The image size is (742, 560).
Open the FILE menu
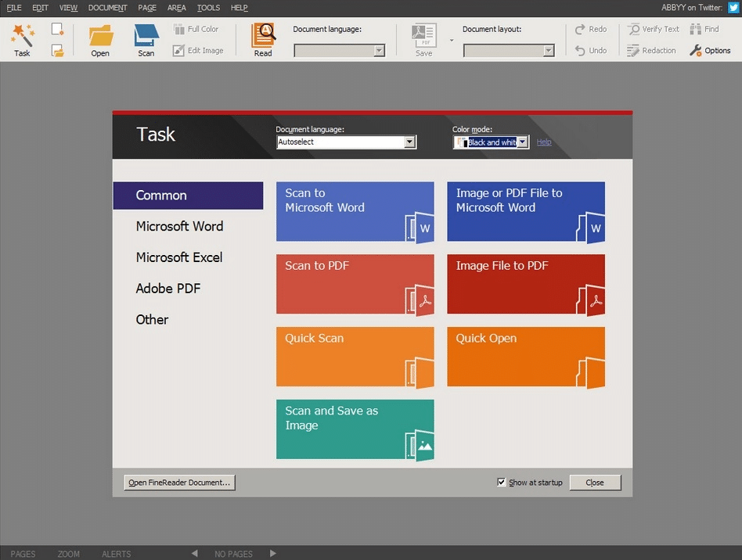[14, 8]
